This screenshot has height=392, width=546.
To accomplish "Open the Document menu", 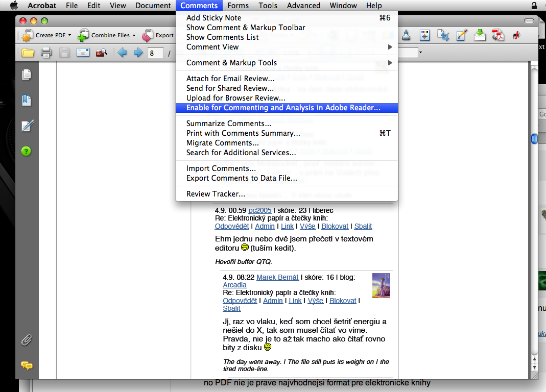I will point(153,5).
